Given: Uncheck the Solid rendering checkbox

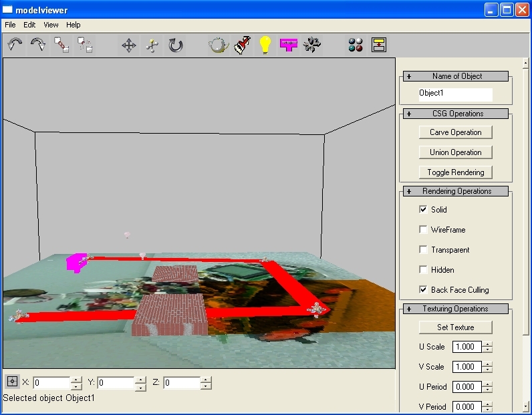Looking at the screenshot, I should tap(423, 210).
